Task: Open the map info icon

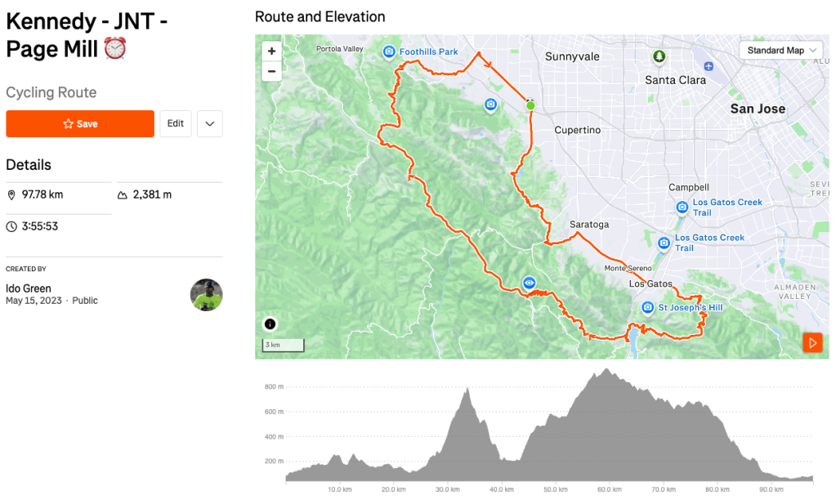Action: [270, 324]
